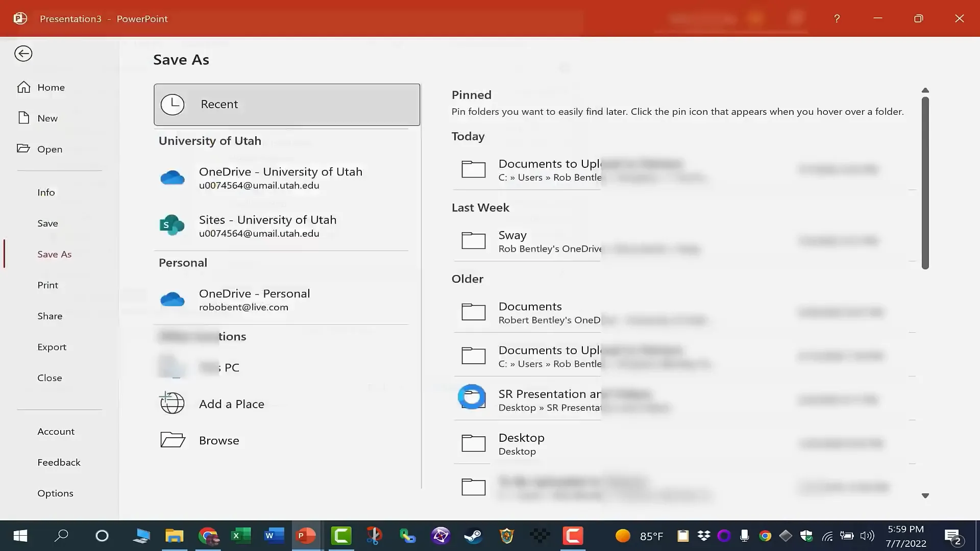Click the battery tray icon
Viewport: 980px width, 551px height.
point(847,536)
